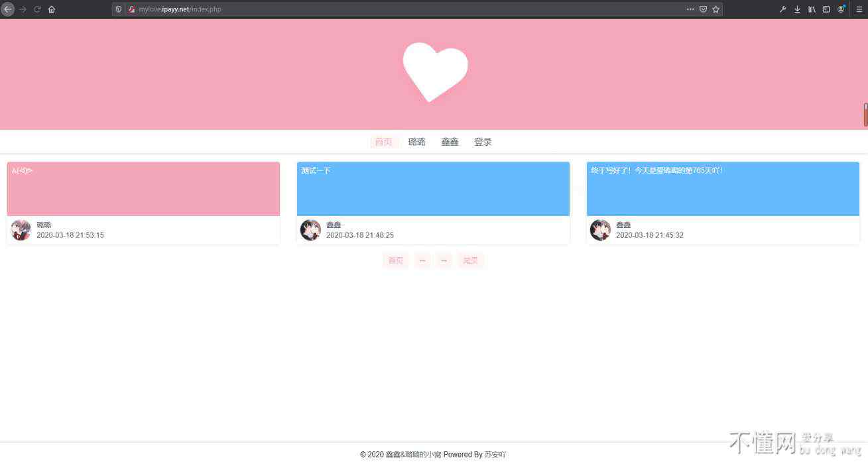The height and width of the screenshot is (464, 868).
Task: Open page actions three-dot menu
Action: coord(690,9)
